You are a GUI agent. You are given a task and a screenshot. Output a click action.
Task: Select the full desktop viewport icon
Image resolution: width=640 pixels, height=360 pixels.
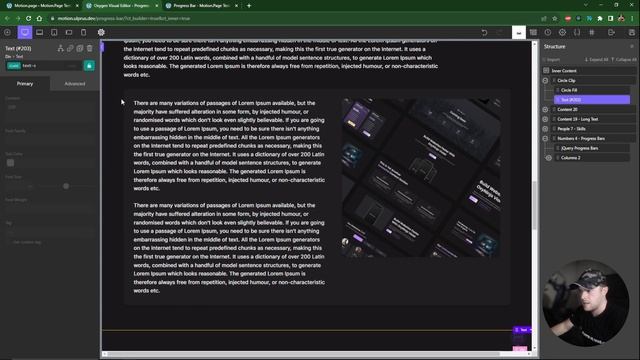[25, 32]
